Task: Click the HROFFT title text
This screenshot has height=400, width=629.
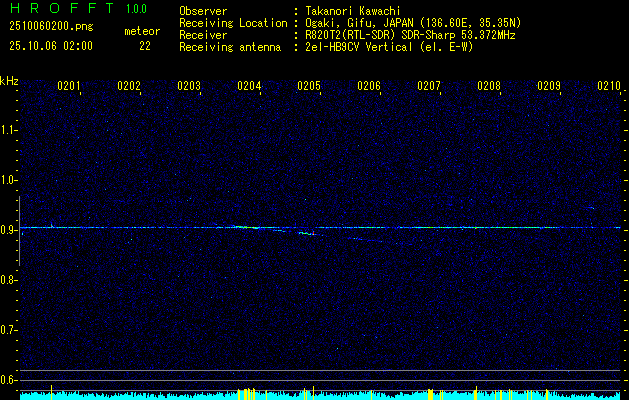Action: tap(62, 8)
